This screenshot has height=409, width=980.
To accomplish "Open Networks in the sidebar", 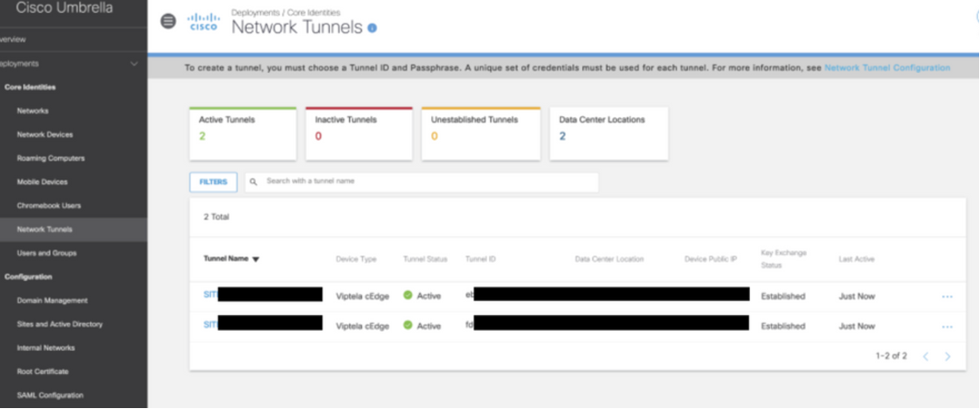I will point(32,111).
